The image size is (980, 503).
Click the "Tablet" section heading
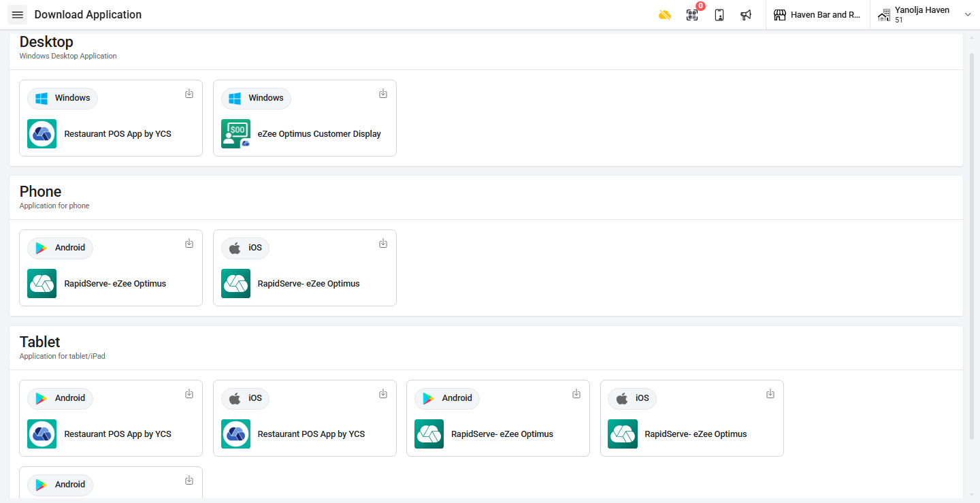pyautogui.click(x=39, y=342)
